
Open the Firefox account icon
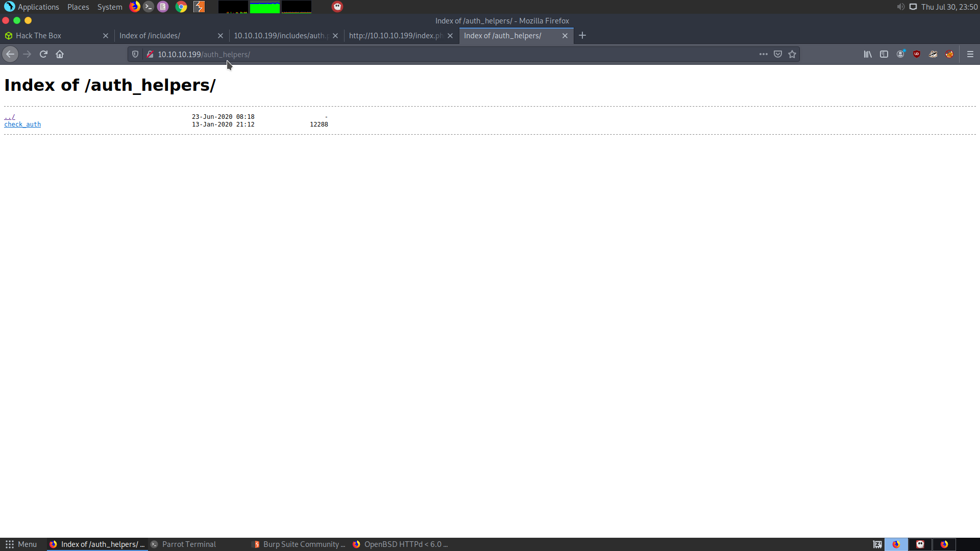click(900, 54)
